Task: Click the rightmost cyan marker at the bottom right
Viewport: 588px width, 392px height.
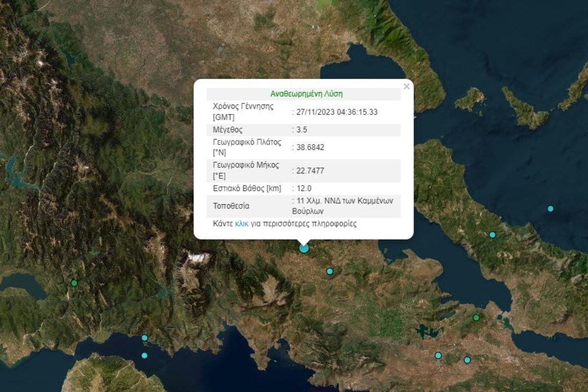Action: point(467,360)
